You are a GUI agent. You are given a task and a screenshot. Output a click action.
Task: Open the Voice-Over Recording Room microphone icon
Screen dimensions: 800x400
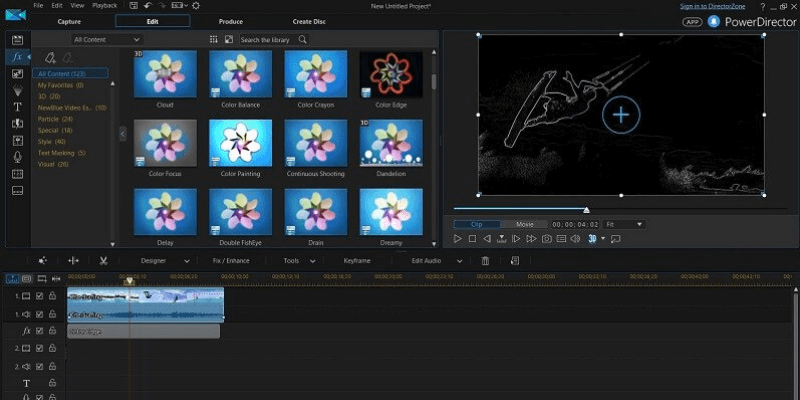click(x=17, y=157)
